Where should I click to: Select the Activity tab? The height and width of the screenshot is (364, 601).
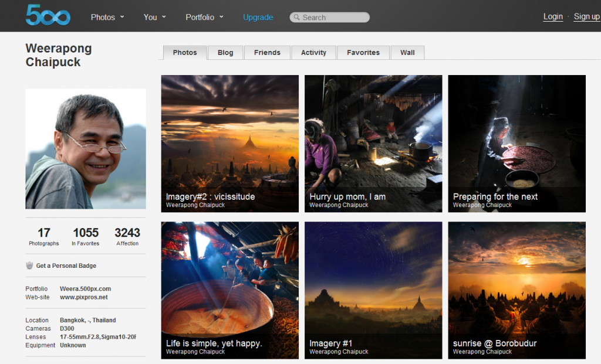pos(313,53)
